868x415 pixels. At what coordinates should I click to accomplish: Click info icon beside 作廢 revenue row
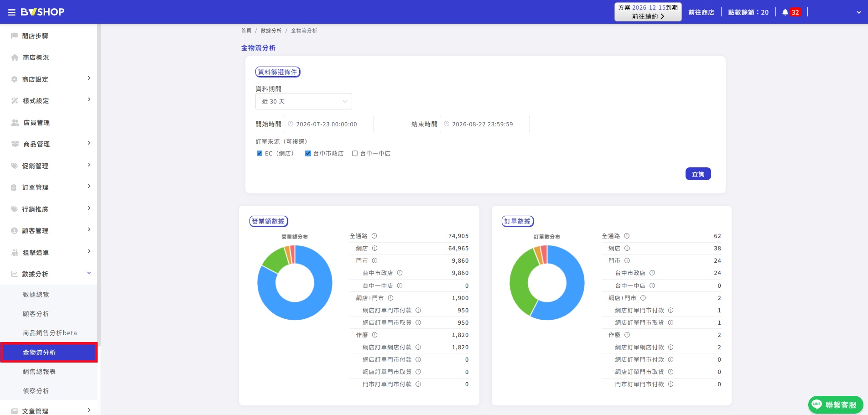click(x=374, y=335)
